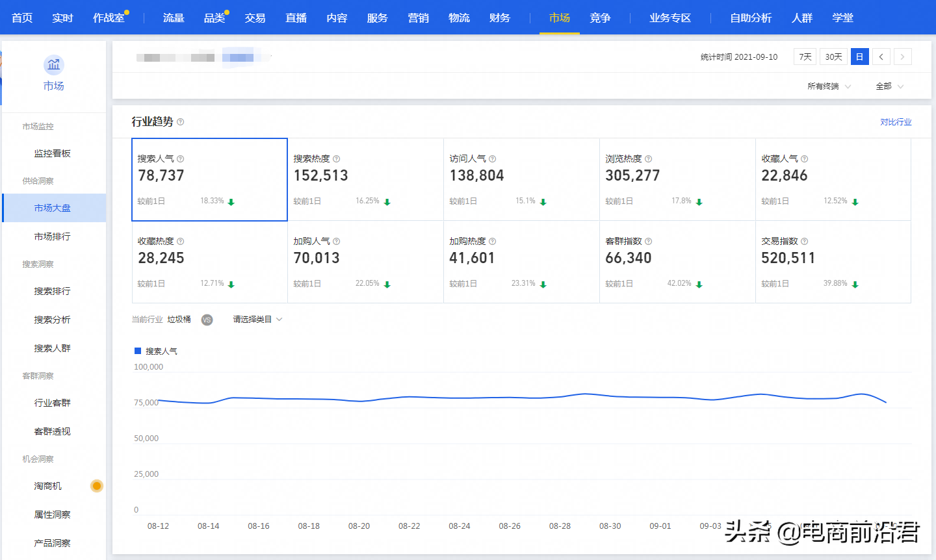
Task: Open the 品类 top tab
Action: (x=214, y=18)
